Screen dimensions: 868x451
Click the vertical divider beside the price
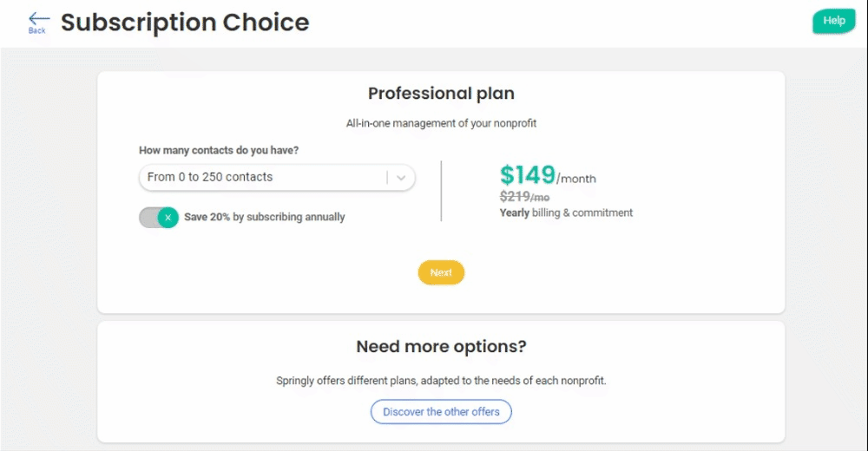pyautogui.click(x=441, y=191)
